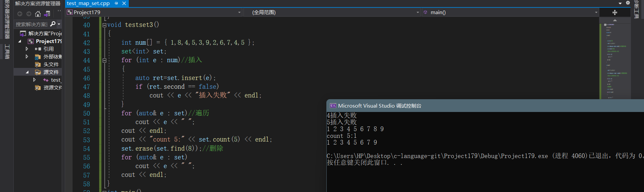
Task: Click the editor split window button
Action: tap(615, 12)
